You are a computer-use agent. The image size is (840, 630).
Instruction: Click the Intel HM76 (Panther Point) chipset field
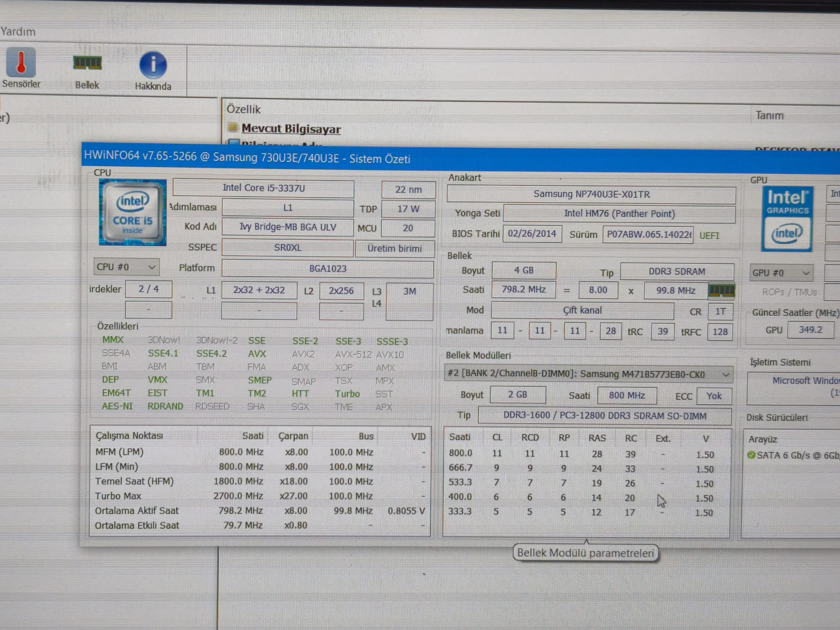tap(619, 214)
